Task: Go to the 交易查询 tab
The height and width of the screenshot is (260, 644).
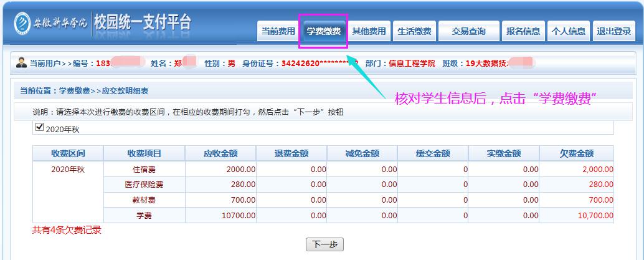Action: click(468, 31)
